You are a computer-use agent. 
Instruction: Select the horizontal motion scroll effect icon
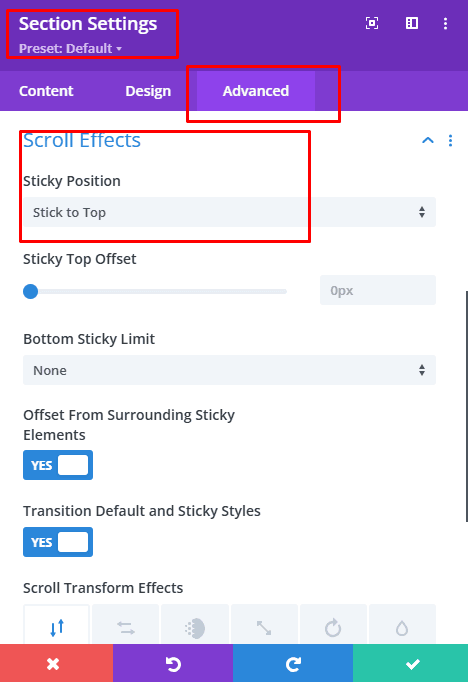126,625
